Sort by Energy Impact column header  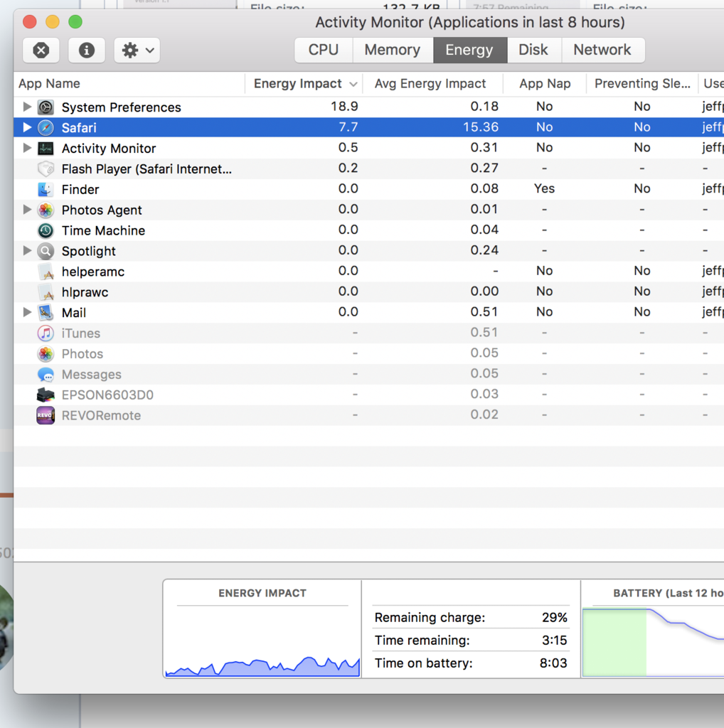(304, 84)
